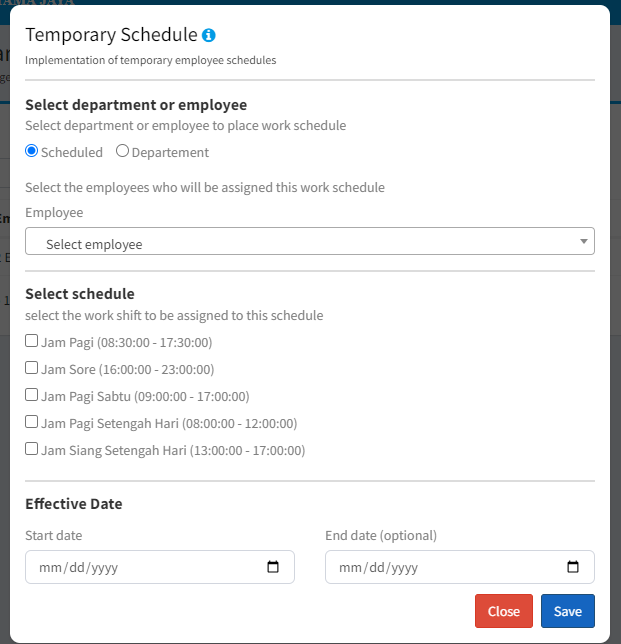The height and width of the screenshot is (644, 621).
Task: Tick the Jam Siang Setengah Hari checkbox
Action: pos(32,450)
